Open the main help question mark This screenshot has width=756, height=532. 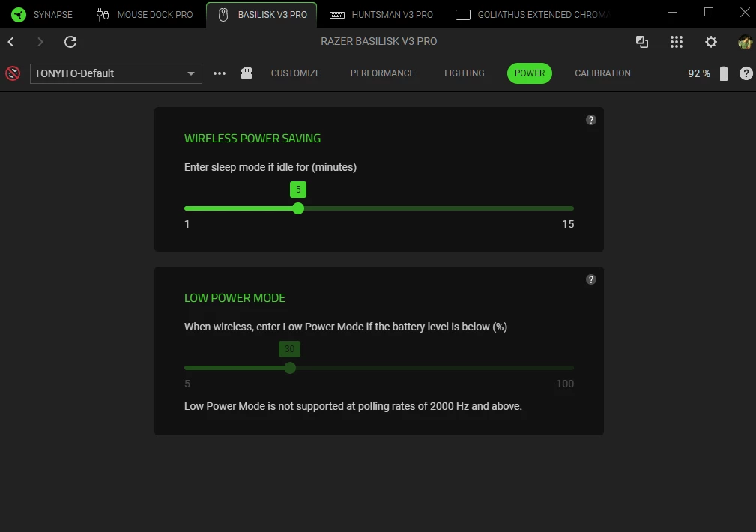coord(746,73)
